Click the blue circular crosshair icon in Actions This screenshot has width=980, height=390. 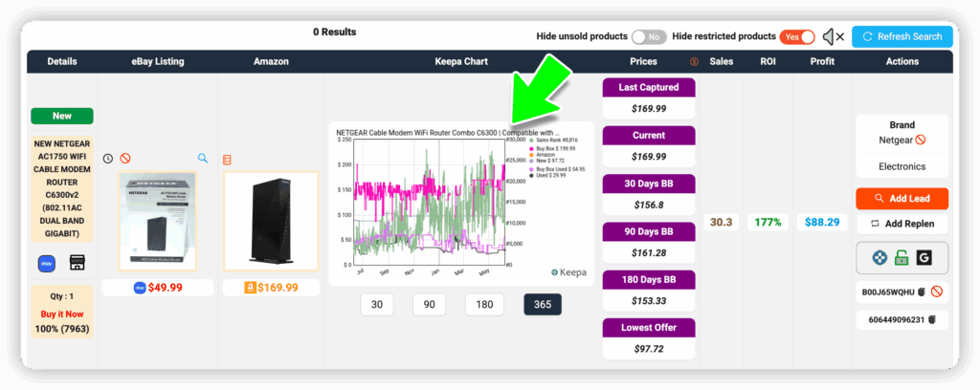pos(880,258)
